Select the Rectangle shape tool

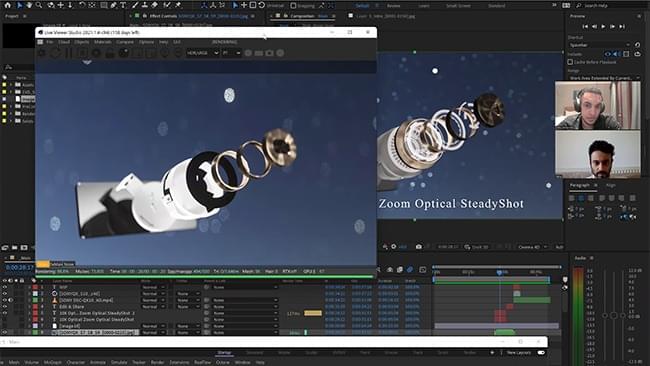(x=103, y=5)
